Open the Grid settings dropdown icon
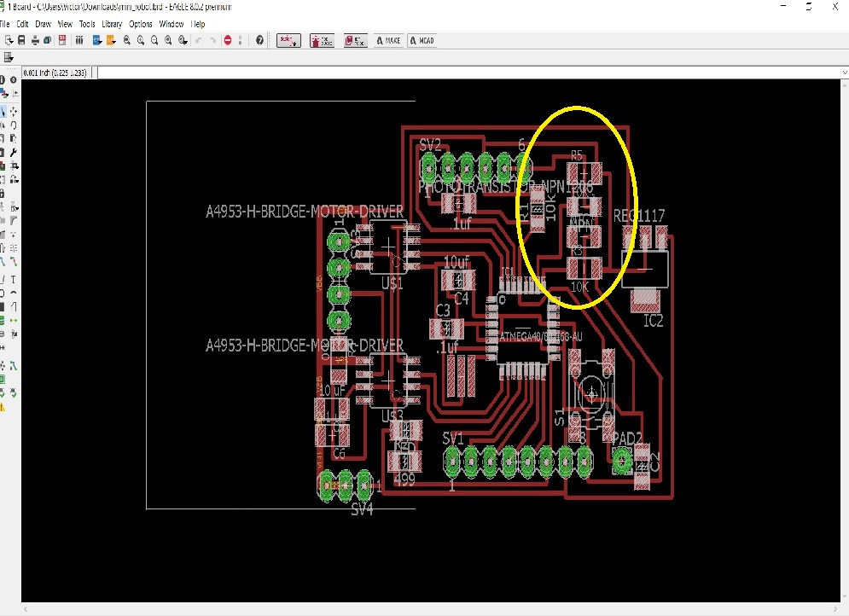849x616 pixels. click(9, 57)
